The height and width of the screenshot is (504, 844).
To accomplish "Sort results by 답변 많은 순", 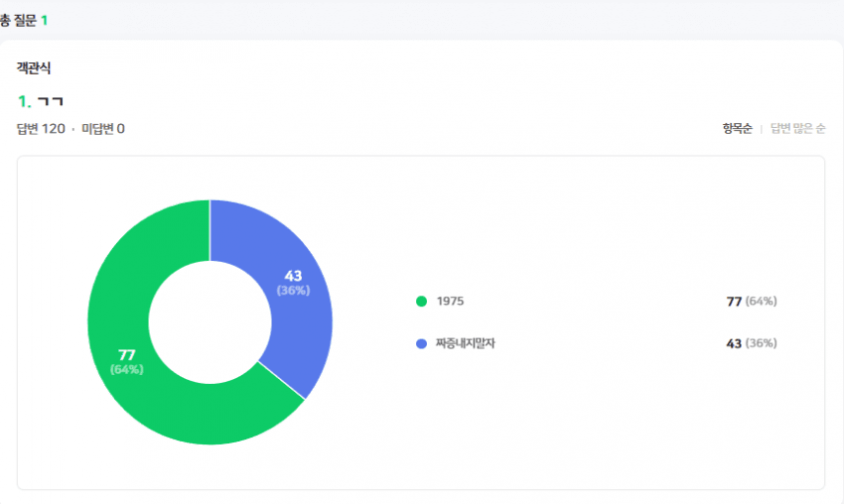I will (x=797, y=129).
